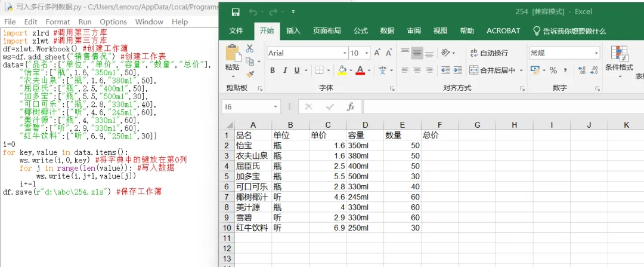The image size is (644, 267).
Task: Click the phonetic guide (wén) icon
Action: [382, 70]
